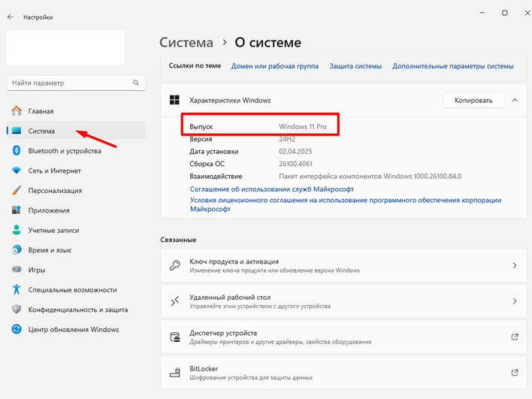Viewport: 532px width, 399px height.
Task: Click the Windows logo in Характеристики Windows
Action: click(174, 100)
